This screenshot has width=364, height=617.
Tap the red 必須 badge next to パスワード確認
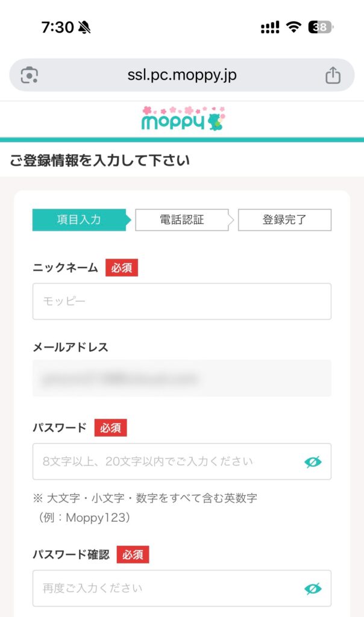(131, 555)
